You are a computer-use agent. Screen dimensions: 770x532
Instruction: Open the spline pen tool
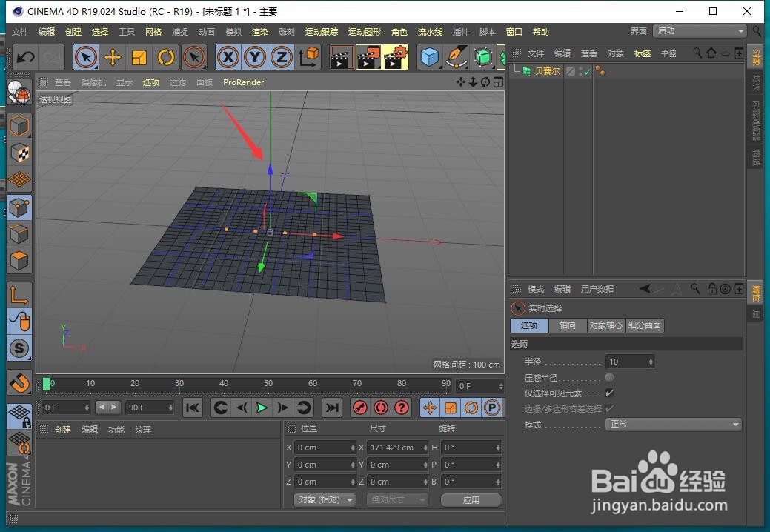tap(457, 57)
